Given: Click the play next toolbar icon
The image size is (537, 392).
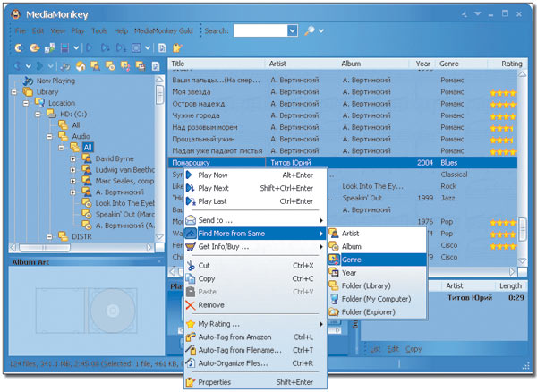Looking at the screenshot, I should (106, 48).
